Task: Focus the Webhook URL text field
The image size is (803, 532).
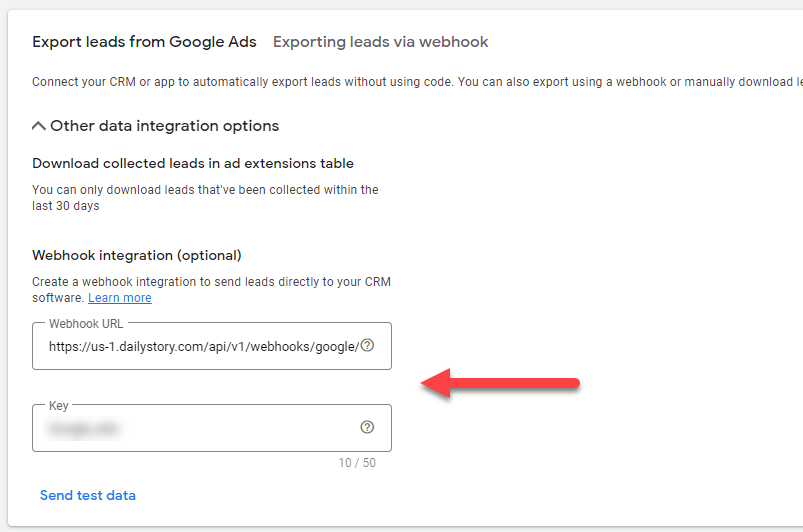Action: (200, 347)
